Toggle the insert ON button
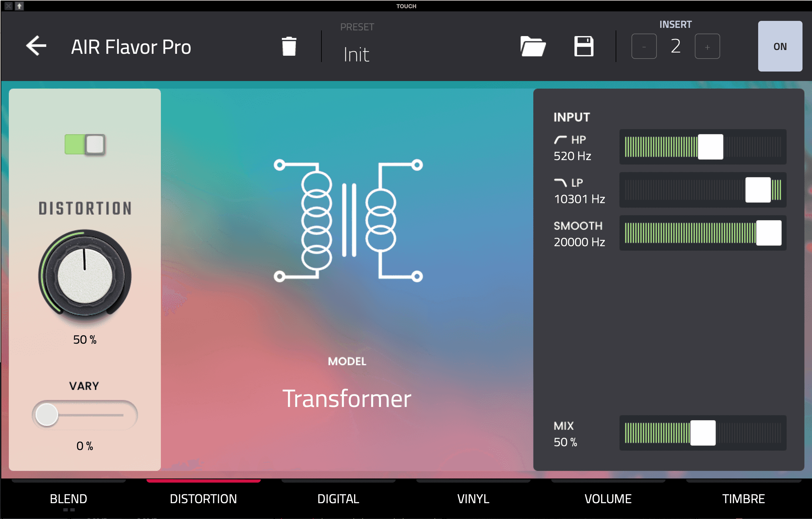 [x=780, y=46]
